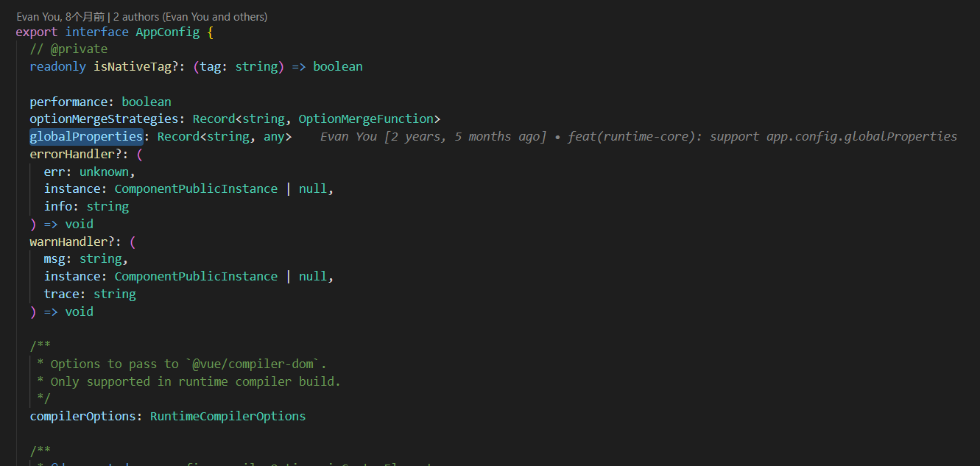
Task: Click ComponentPublicInstance type under errorHandler
Action: [x=196, y=188]
